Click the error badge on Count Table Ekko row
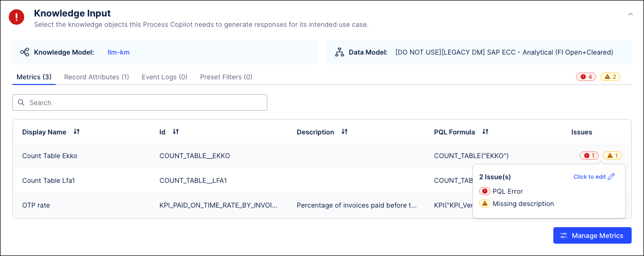Viewport: 644px width, 256px height. pos(589,156)
